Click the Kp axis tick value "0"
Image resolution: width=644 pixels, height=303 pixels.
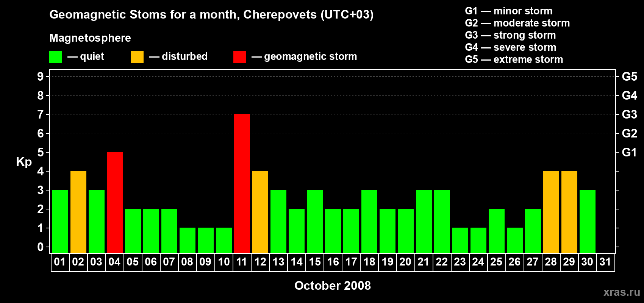(41, 247)
